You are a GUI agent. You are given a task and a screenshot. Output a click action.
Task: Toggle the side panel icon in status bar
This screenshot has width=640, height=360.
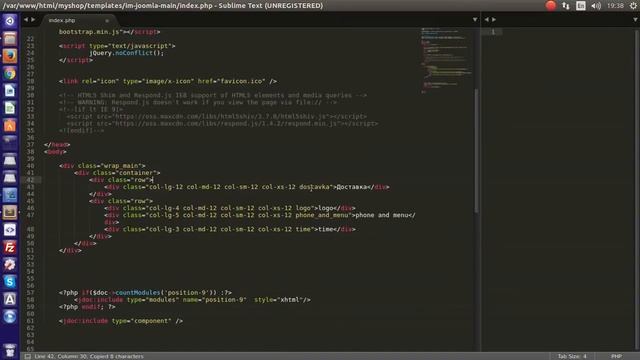[x=27, y=356]
